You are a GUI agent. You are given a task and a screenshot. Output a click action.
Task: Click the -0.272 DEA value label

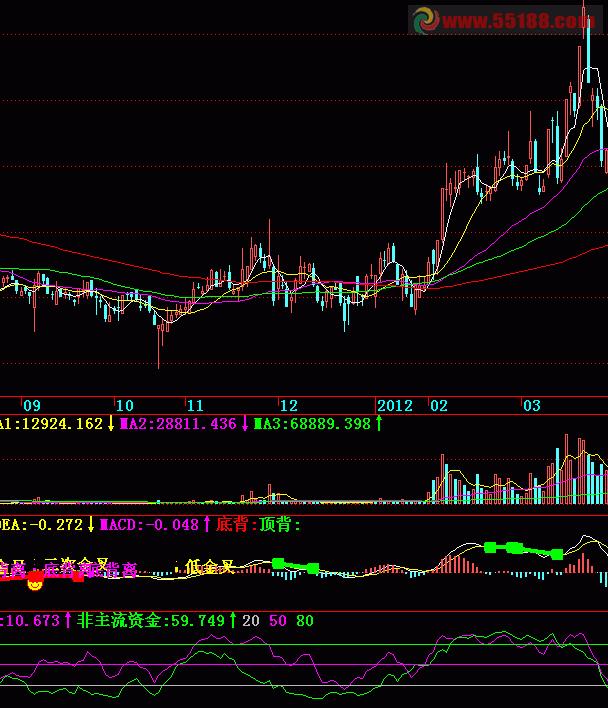pos(56,524)
